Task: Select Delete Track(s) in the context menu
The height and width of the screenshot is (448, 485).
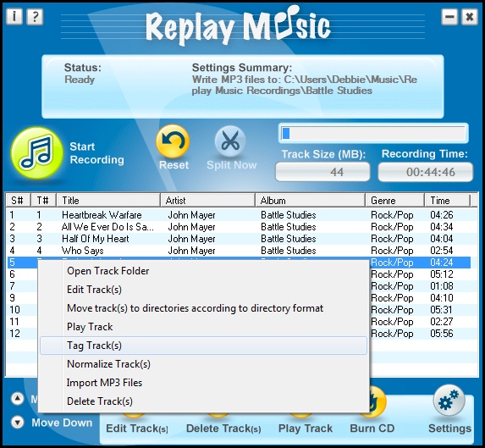Action: click(203, 401)
